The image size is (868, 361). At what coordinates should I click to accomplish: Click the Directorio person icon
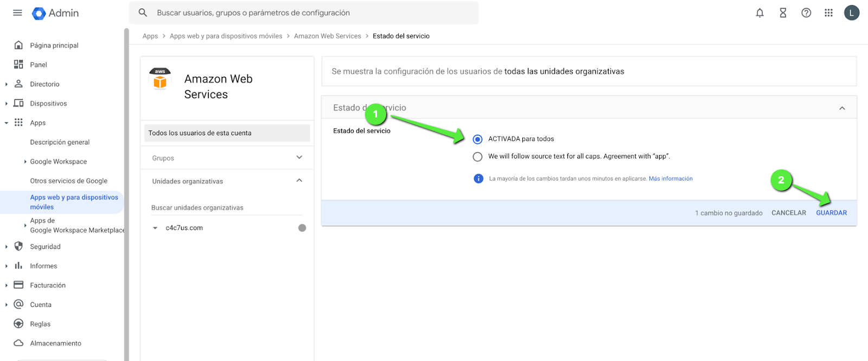(18, 84)
